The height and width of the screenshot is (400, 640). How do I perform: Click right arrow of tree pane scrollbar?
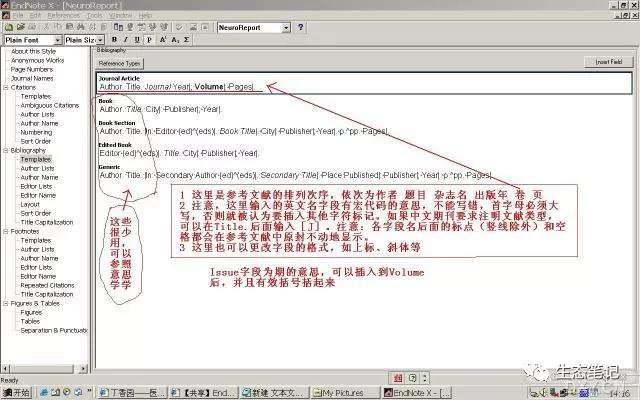pos(83,369)
